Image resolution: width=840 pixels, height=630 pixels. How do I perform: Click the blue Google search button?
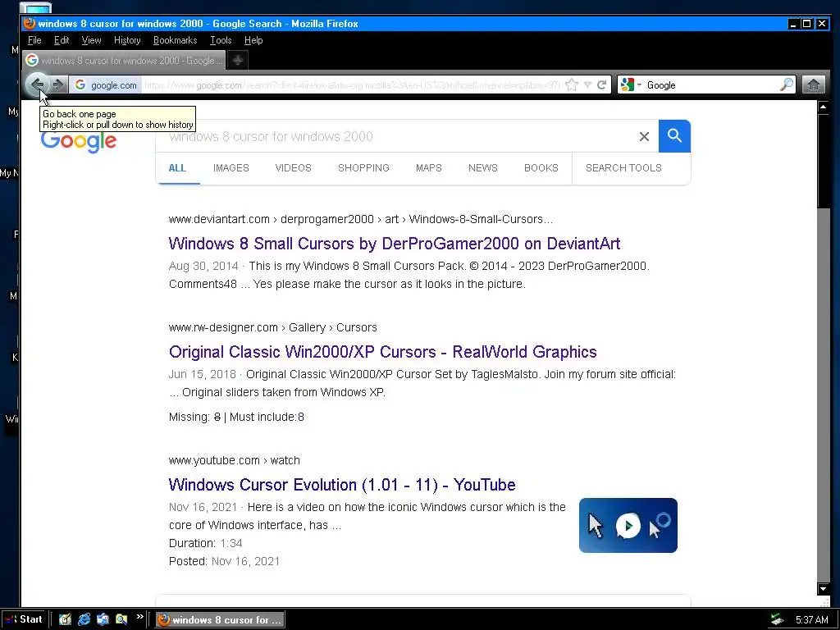pyautogui.click(x=674, y=136)
